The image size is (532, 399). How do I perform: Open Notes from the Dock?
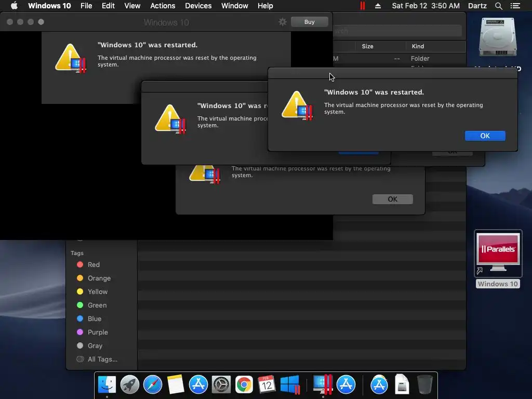176,385
